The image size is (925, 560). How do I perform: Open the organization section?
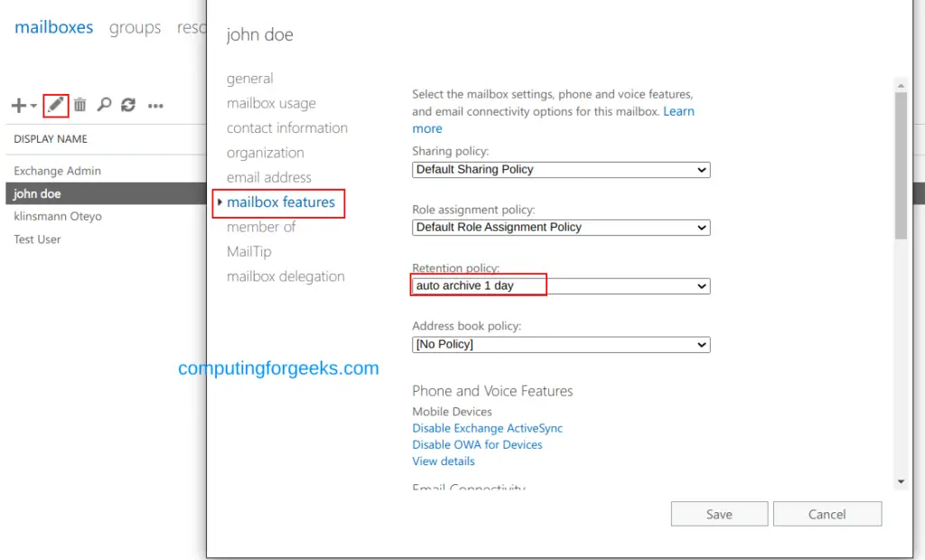point(265,153)
